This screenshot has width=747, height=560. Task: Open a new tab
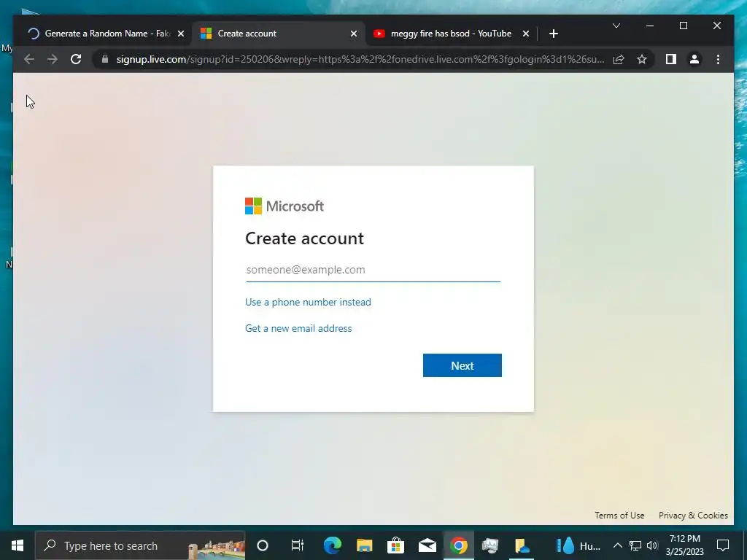[x=553, y=34]
